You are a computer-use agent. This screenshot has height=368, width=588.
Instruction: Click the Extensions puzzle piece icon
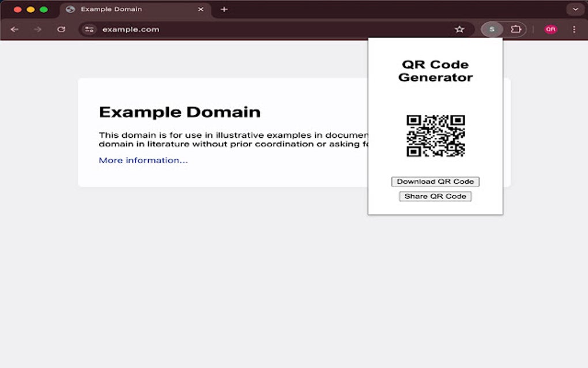pos(517,29)
